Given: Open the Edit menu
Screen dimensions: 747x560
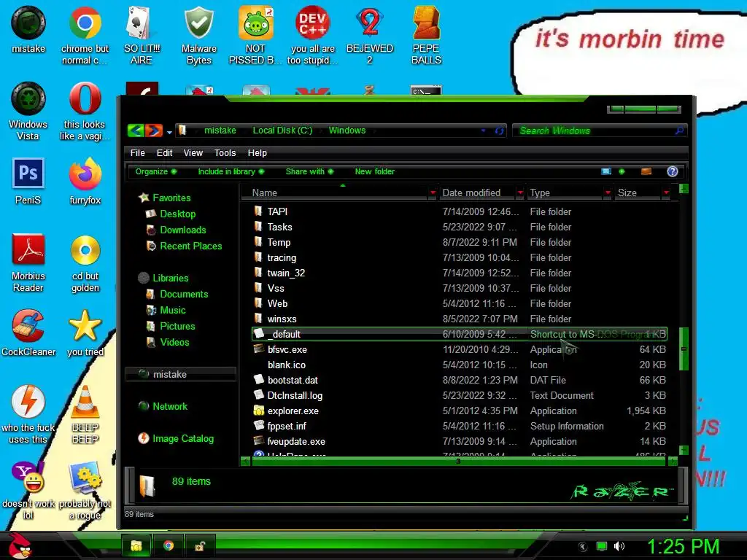Looking at the screenshot, I should 164,153.
